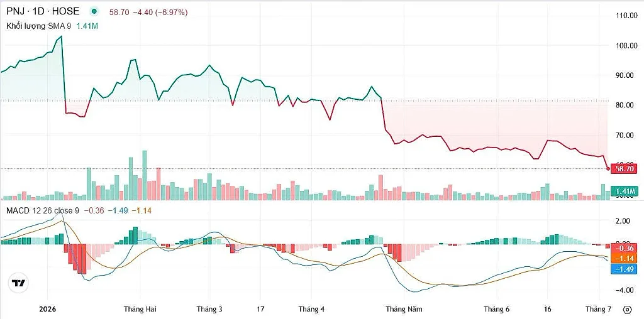Click the price peak near 2026 label
644x319 pixels.
tap(61, 36)
